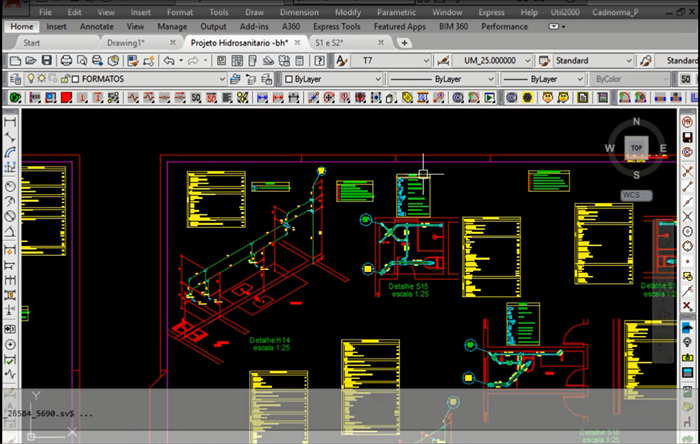Select the Diameter dimension tool
Image resolution: width=700 pixels, height=444 pixels.
coord(10,217)
